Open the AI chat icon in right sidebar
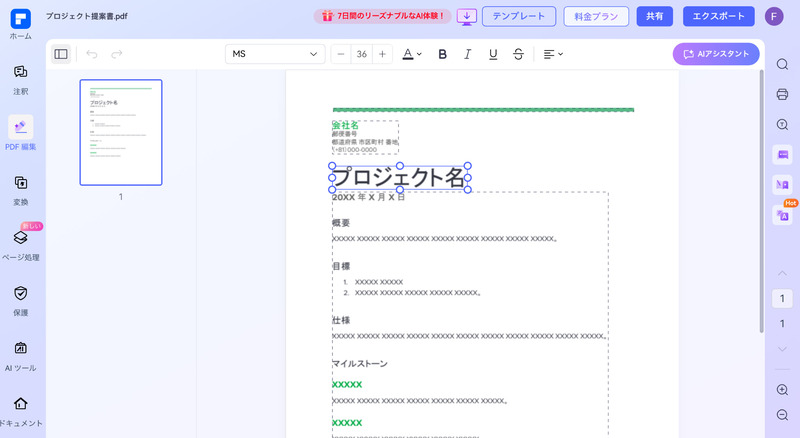This screenshot has width=800, height=438. pos(782,155)
